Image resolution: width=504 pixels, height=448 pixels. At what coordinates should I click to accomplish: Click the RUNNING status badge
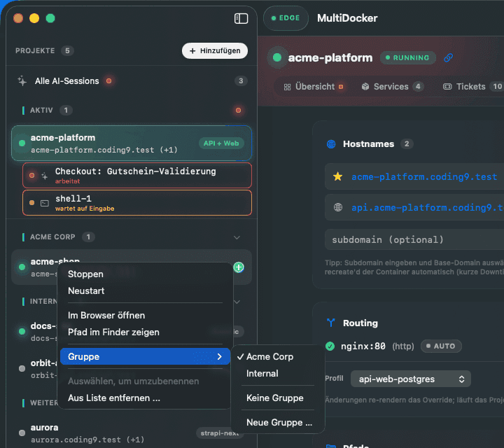[408, 58]
